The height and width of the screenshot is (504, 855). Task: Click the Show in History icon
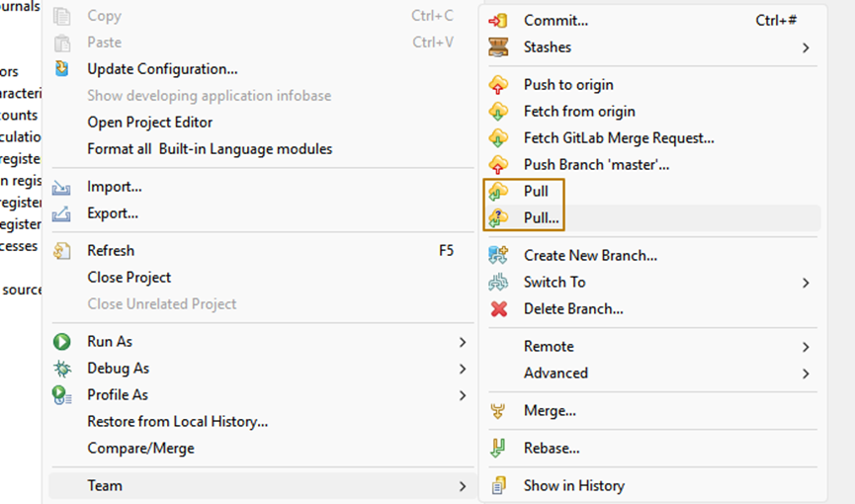[499, 485]
